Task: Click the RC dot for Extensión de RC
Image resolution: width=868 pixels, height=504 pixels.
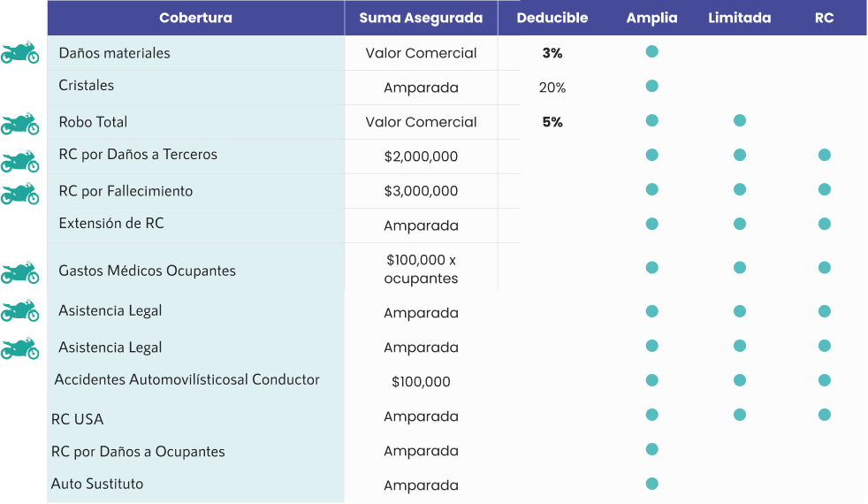Action: (x=824, y=224)
